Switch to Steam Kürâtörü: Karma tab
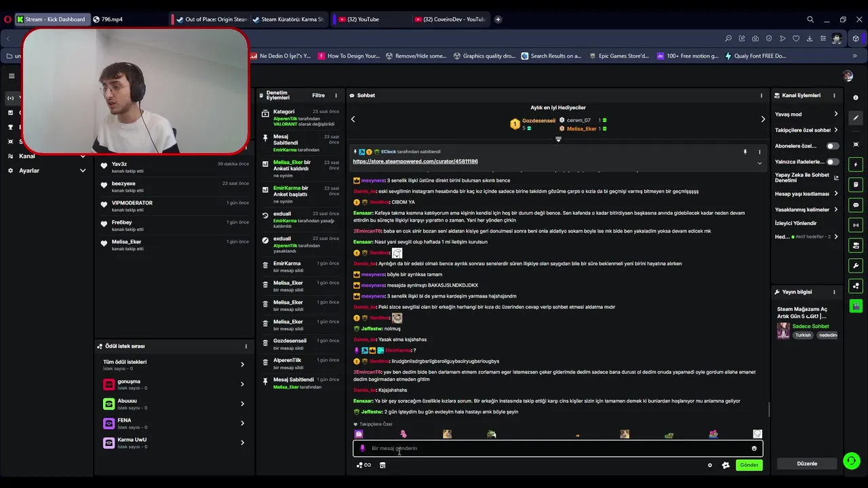 point(288,19)
